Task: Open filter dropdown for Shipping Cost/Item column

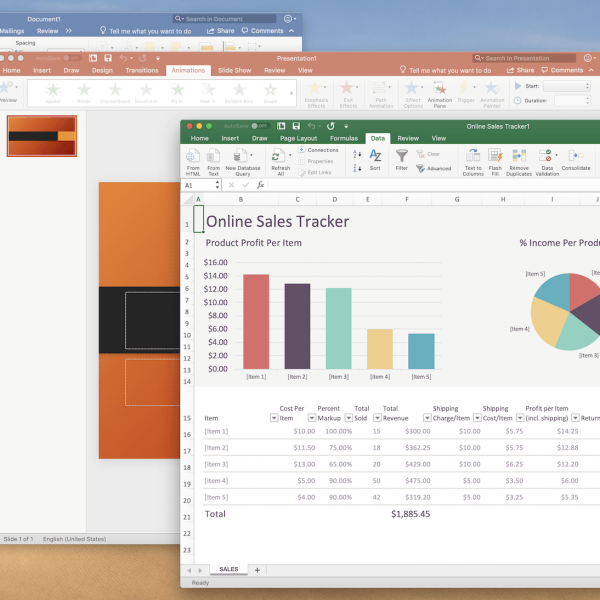Action: pyautogui.click(x=520, y=418)
